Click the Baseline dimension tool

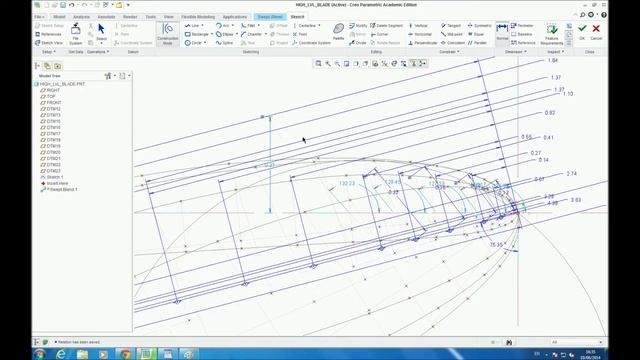[x=521, y=34]
